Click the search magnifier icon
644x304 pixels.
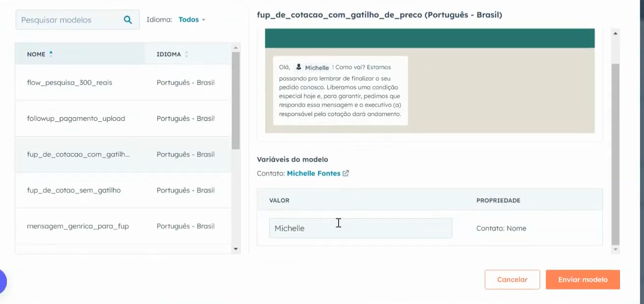[x=127, y=20]
